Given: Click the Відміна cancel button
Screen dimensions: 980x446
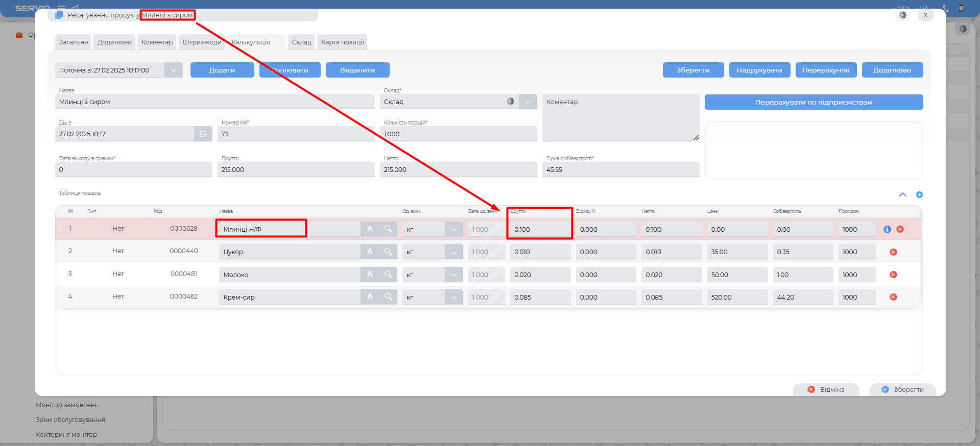Looking at the screenshot, I should pyautogui.click(x=826, y=389).
